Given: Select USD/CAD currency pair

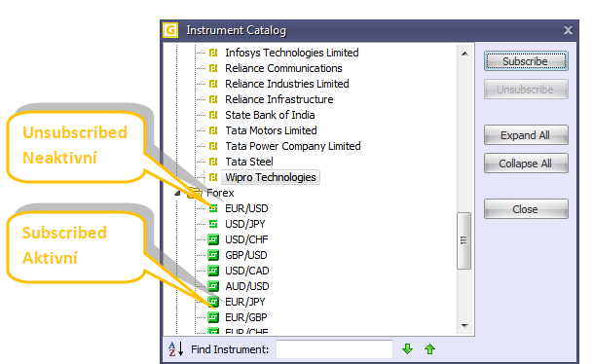Looking at the screenshot, I should pyautogui.click(x=247, y=271).
